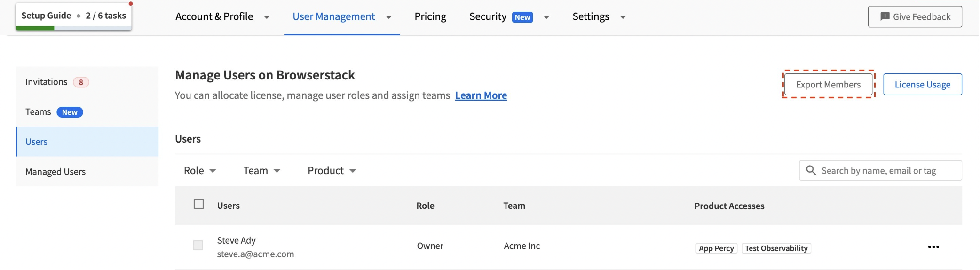Click the New badge next to Security
The image size is (980, 270).
[x=522, y=17]
